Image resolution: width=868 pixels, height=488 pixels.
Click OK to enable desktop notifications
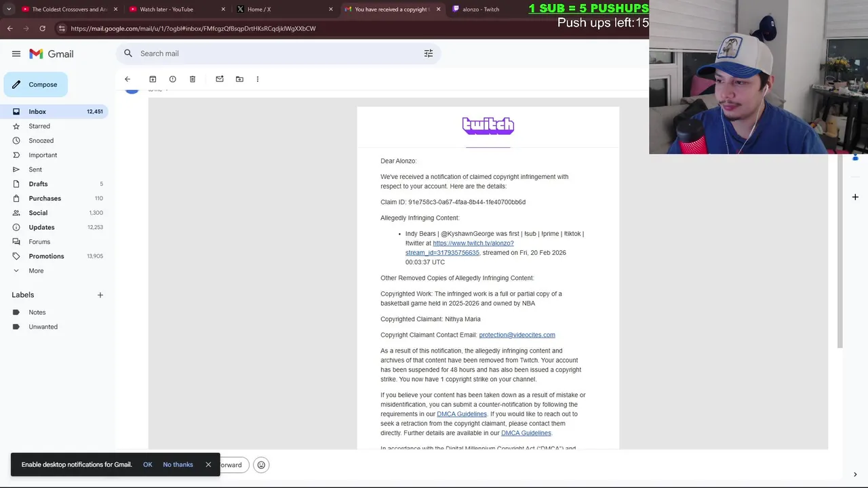[x=148, y=465]
